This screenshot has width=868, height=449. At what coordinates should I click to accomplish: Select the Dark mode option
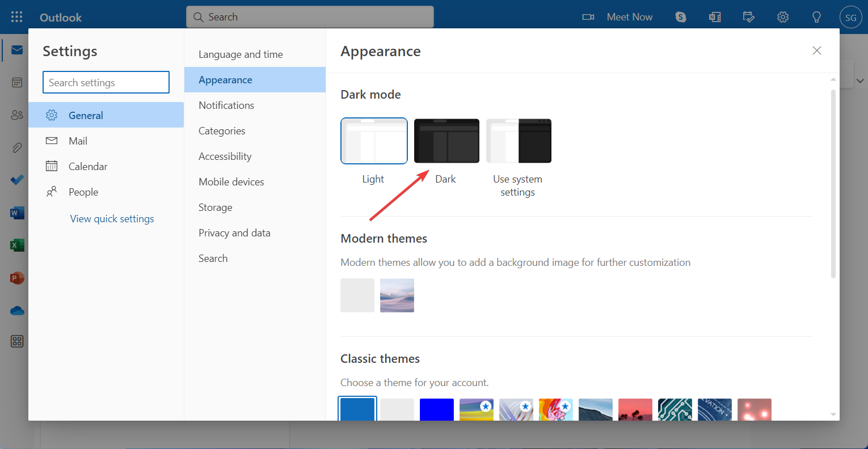pos(446,141)
